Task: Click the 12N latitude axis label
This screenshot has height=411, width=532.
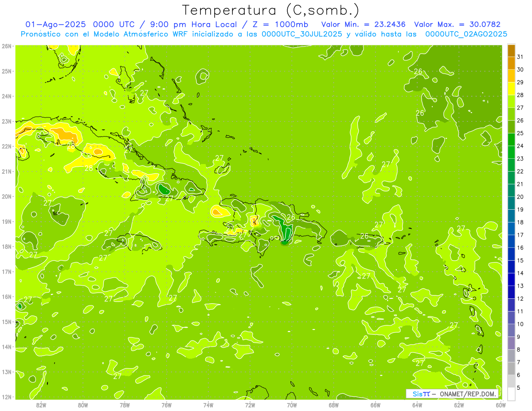Action: (7, 397)
